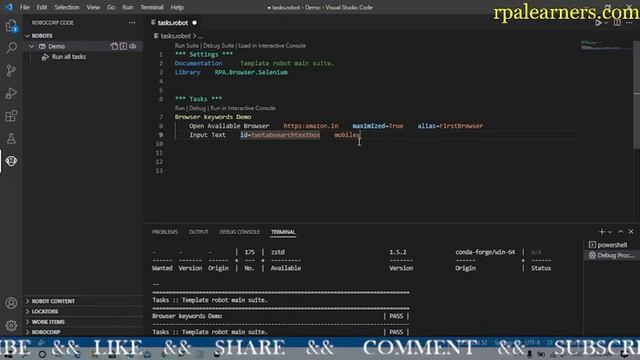Click Open Available Browser keyword on line 8
This screenshot has width=640, height=360.
229,126
